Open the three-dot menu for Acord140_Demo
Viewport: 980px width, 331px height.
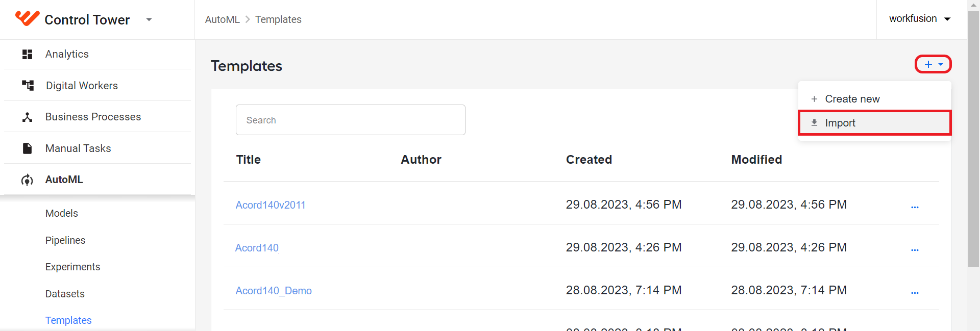point(915,293)
